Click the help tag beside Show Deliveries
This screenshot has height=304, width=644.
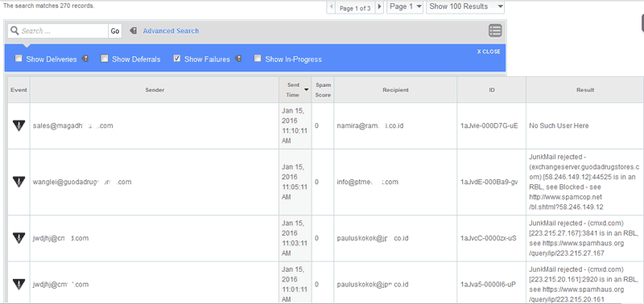tap(85, 59)
